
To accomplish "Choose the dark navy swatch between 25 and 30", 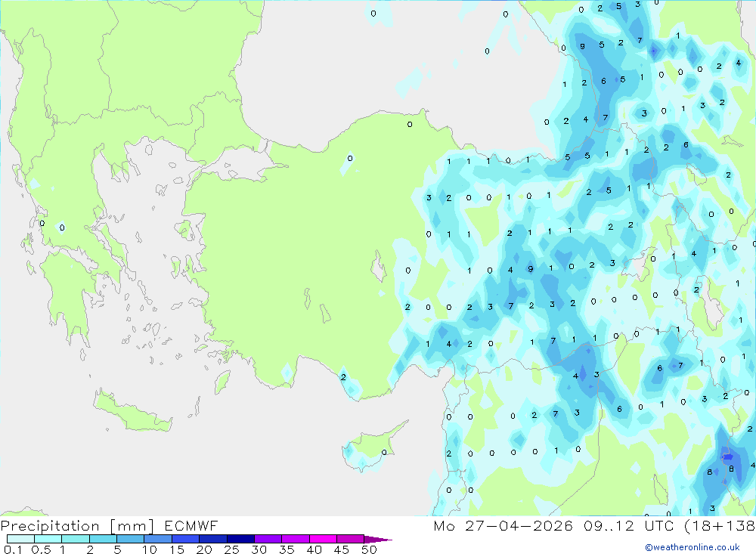I will click(x=240, y=539).
